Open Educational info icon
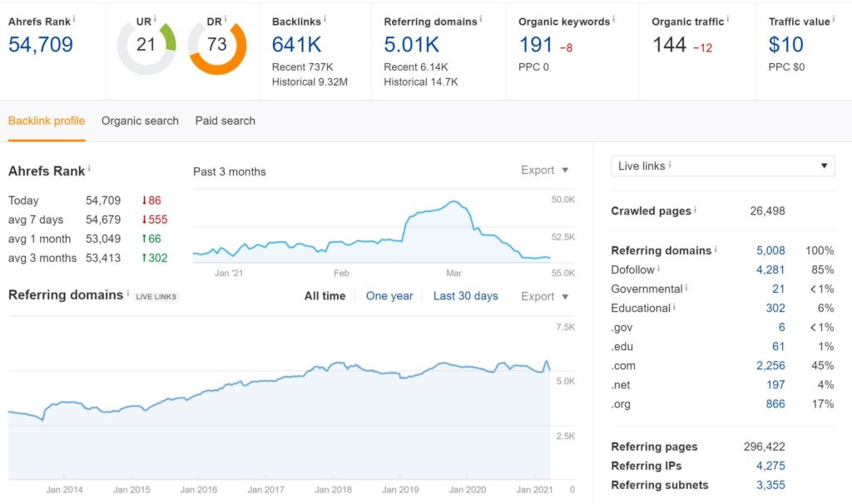The width and height of the screenshot is (852, 504). [x=674, y=306]
